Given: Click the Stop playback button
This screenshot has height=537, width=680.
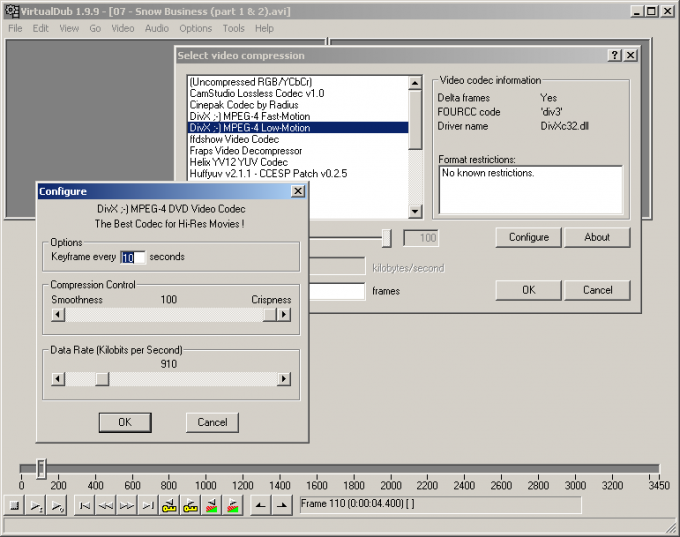Looking at the screenshot, I should 14,505.
